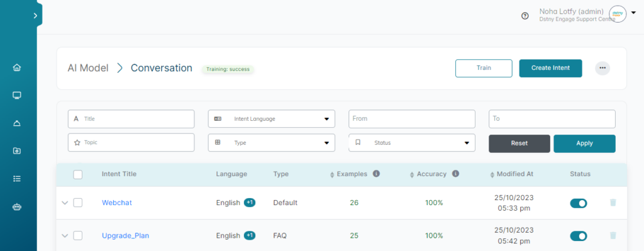Click the Intent Title column header

click(x=119, y=174)
